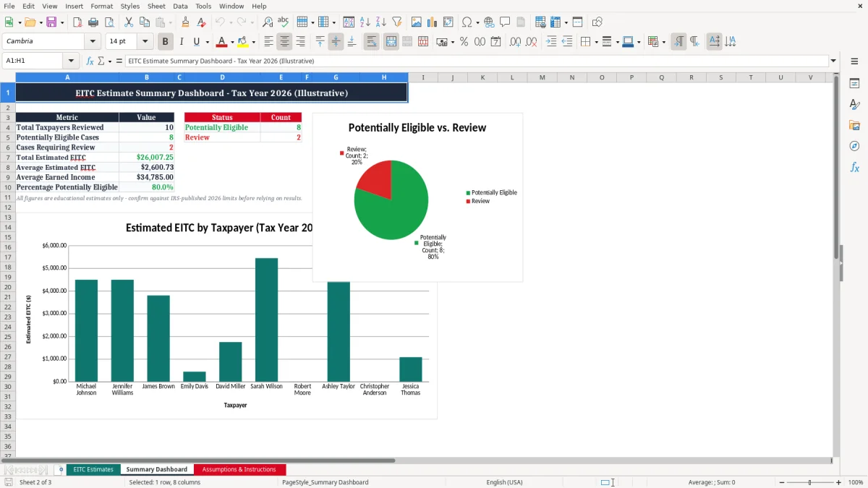Insert special character omega icon
This screenshot has height=488, width=868.
467,22
